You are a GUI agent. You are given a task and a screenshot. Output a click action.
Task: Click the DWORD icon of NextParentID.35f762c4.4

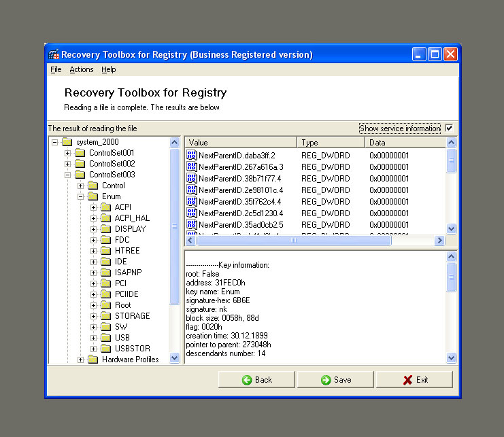(x=192, y=201)
